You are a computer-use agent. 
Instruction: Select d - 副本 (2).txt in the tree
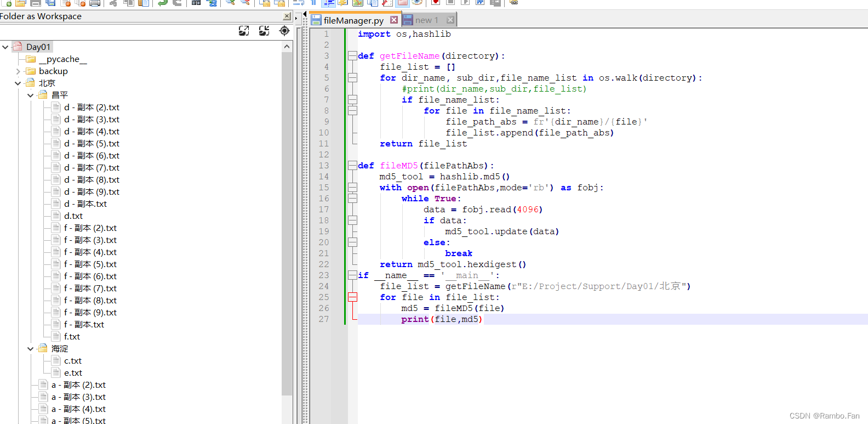(92, 107)
